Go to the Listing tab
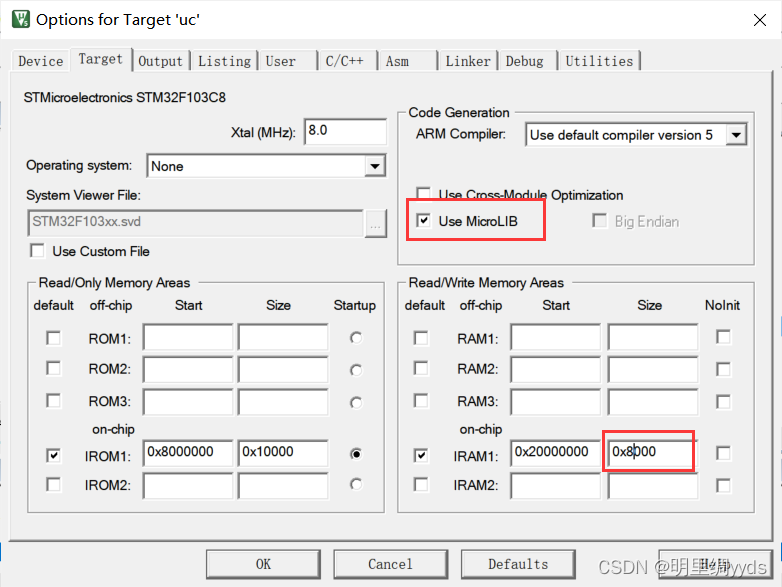782x587 pixels. 224,61
